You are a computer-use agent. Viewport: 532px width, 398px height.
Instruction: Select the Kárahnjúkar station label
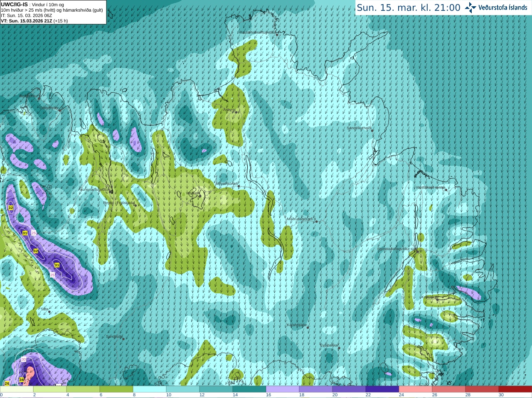[297, 325]
